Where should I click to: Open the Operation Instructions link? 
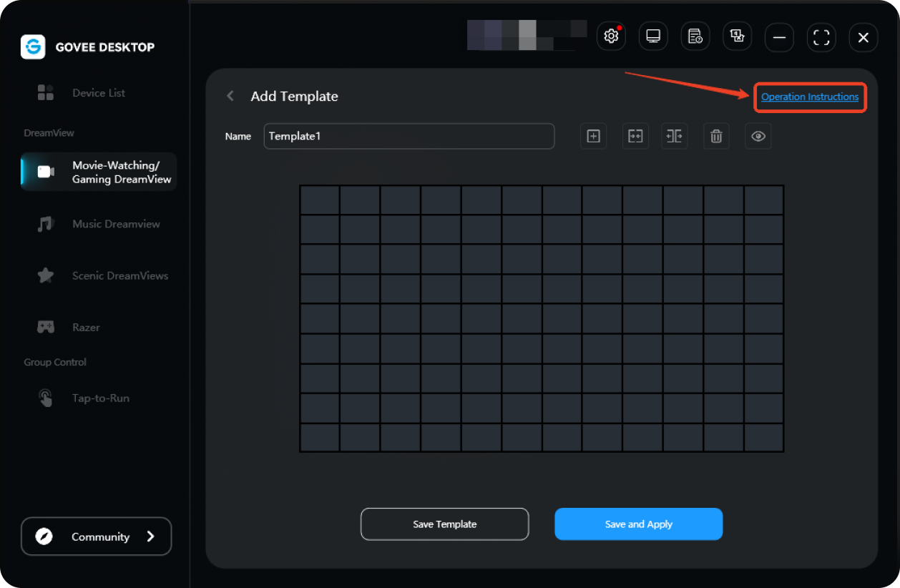point(810,97)
